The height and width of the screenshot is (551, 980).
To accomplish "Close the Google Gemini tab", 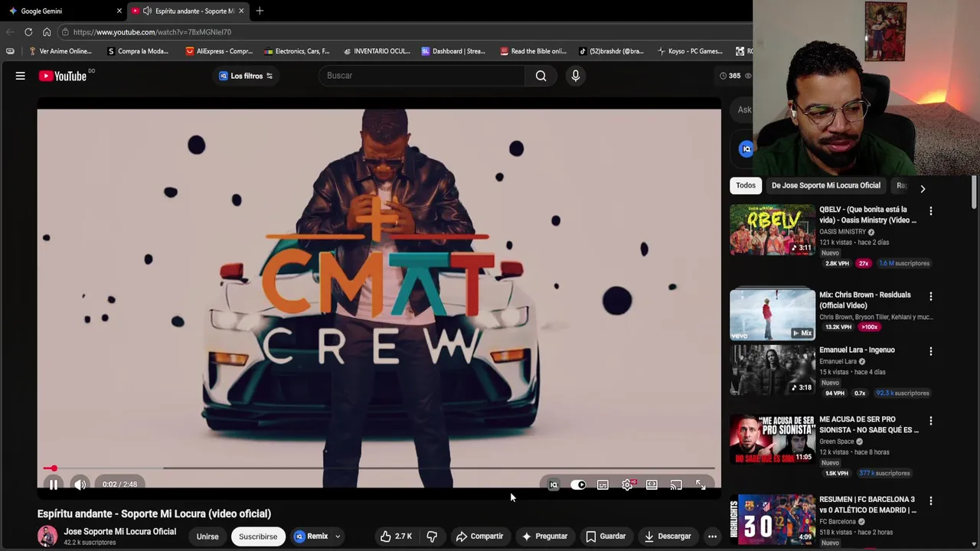I will 119,11.
